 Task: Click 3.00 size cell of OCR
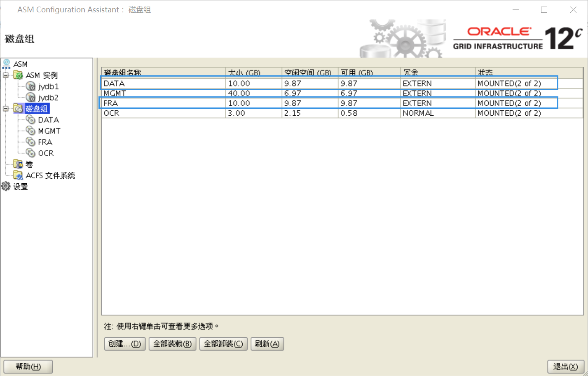[x=254, y=113]
